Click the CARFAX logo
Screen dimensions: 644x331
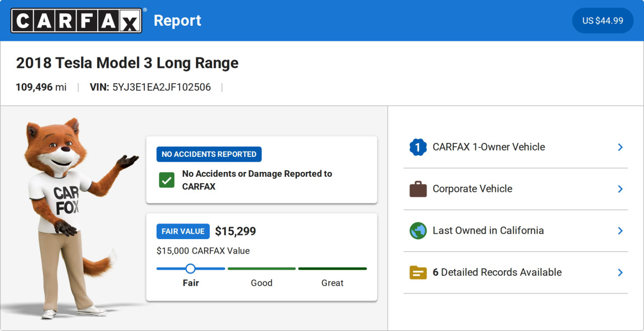tap(76, 20)
